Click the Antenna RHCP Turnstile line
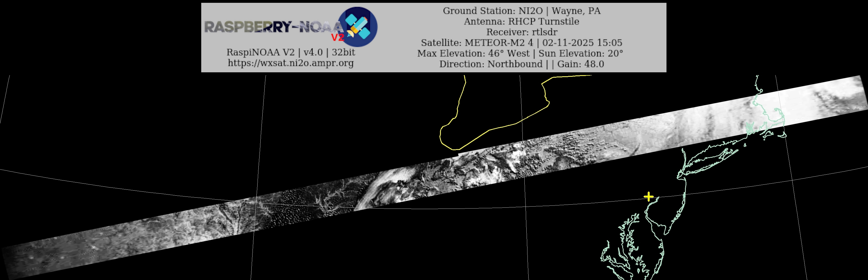 click(521, 22)
